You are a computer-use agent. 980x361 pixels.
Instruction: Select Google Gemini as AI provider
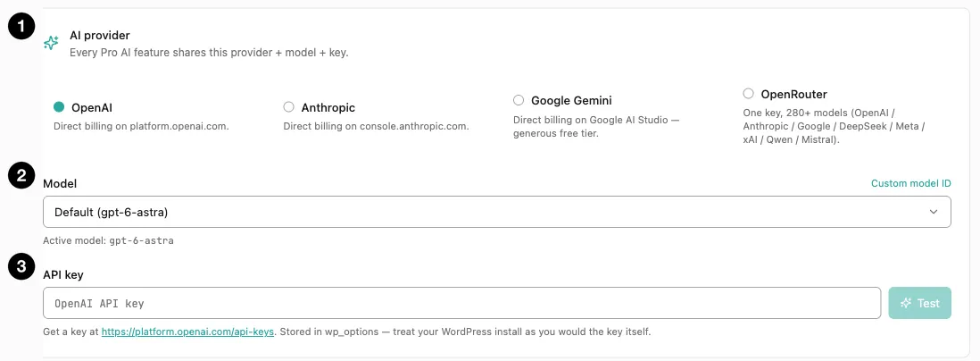click(x=519, y=100)
